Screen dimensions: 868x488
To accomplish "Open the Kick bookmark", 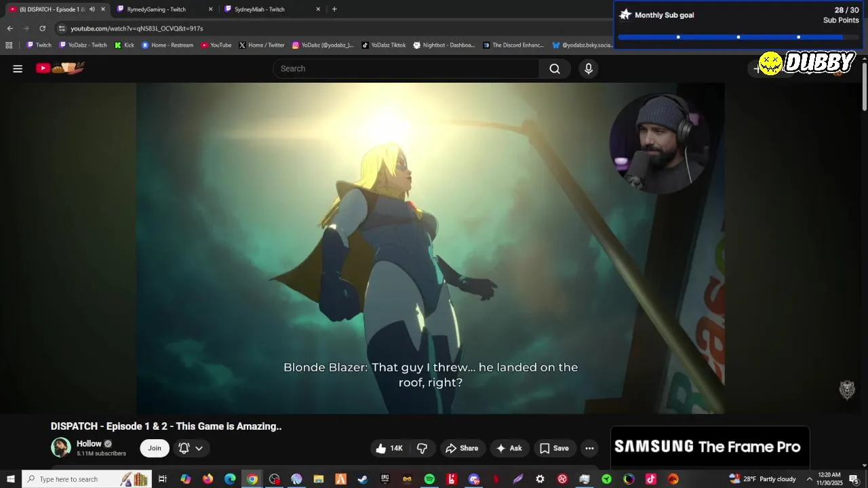I will [124, 45].
